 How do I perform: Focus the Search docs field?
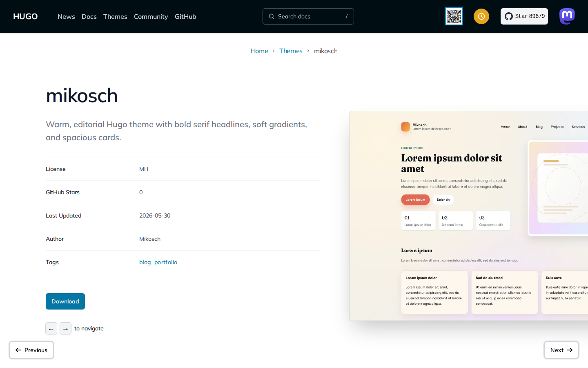tap(308, 16)
